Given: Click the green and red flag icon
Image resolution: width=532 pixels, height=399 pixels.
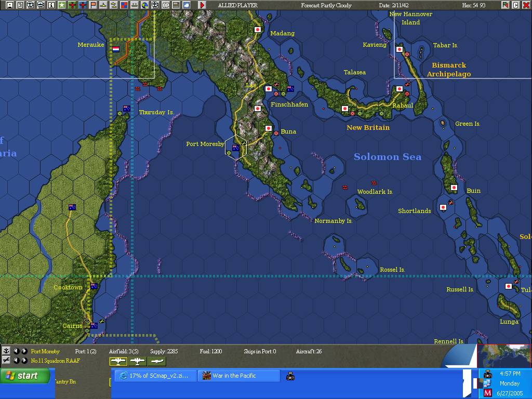Looking at the screenshot, I should [x=505, y=5].
